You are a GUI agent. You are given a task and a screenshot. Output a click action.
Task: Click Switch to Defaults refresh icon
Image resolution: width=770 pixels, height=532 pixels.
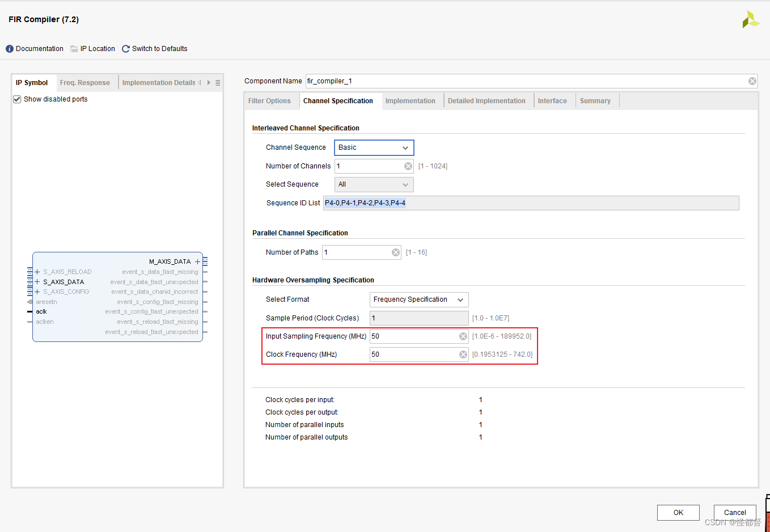126,49
